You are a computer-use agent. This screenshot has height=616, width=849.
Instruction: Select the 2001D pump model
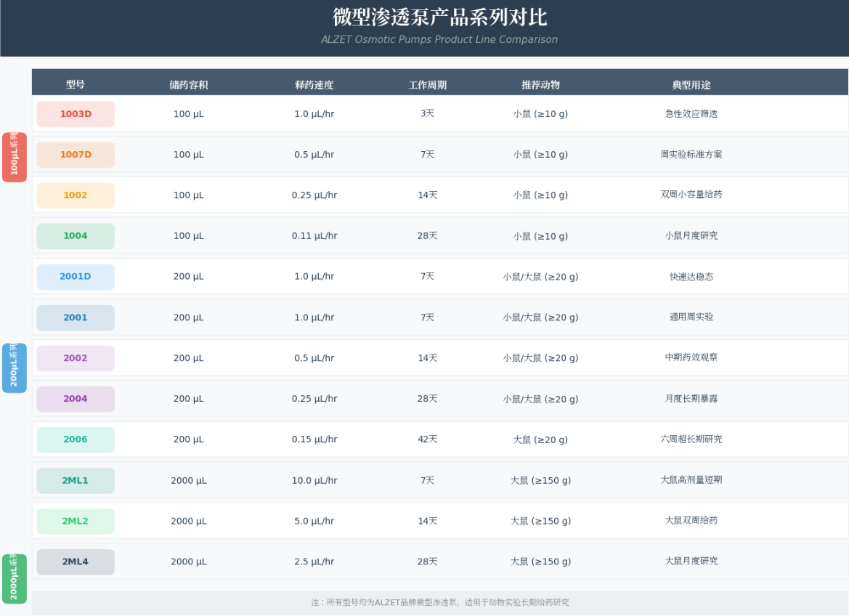[x=75, y=276]
